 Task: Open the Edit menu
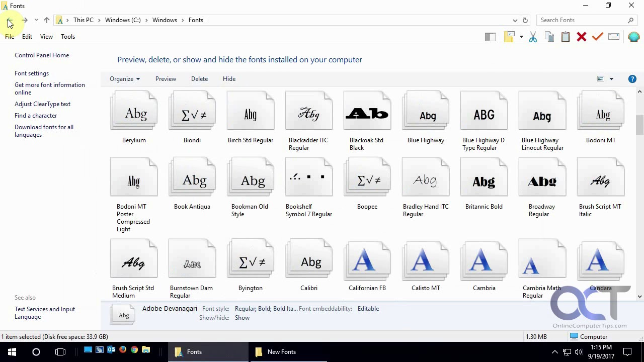(27, 37)
